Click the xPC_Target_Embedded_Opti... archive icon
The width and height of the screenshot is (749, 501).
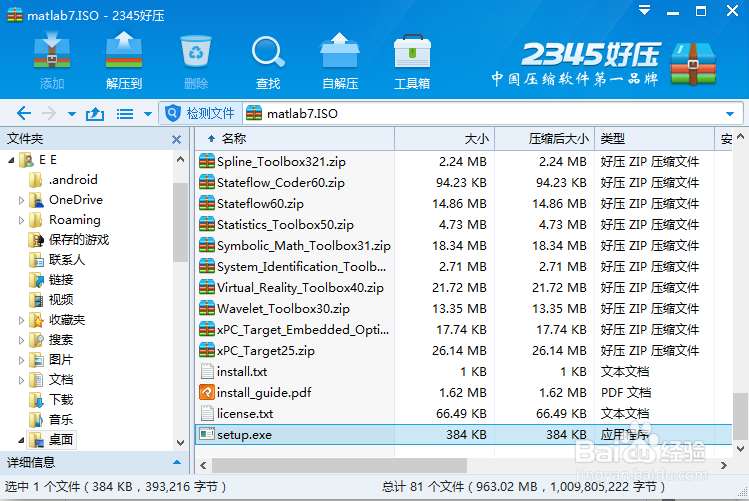coord(207,330)
